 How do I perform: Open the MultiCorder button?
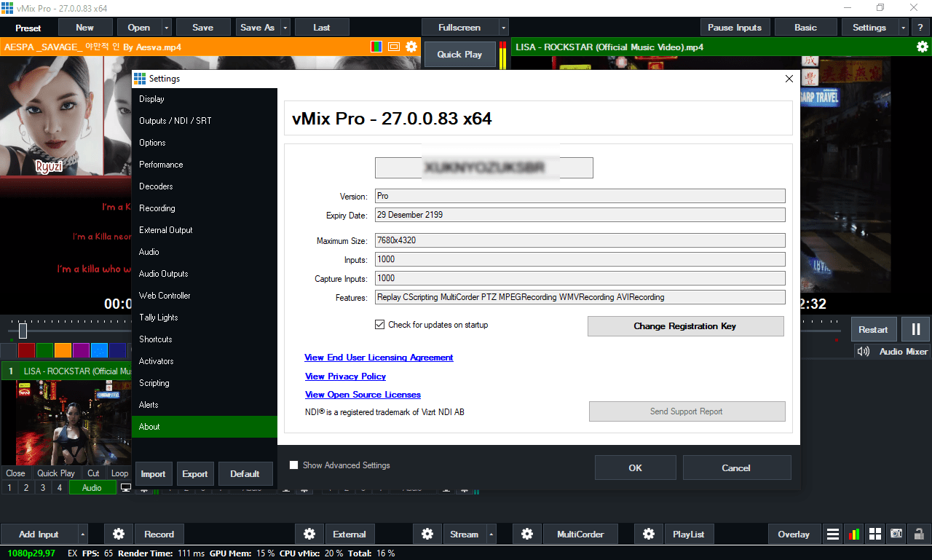point(580,534)
